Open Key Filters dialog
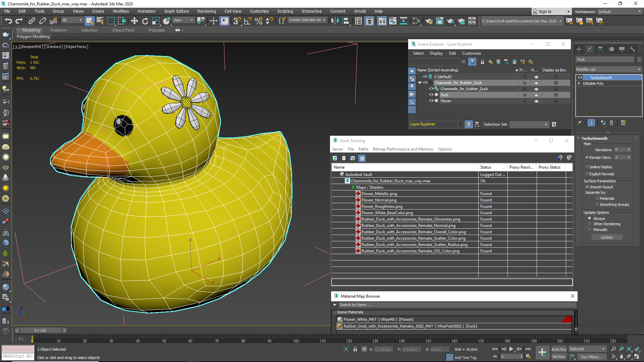The height and width of the screenshot is (362, 644). [592, 357]
